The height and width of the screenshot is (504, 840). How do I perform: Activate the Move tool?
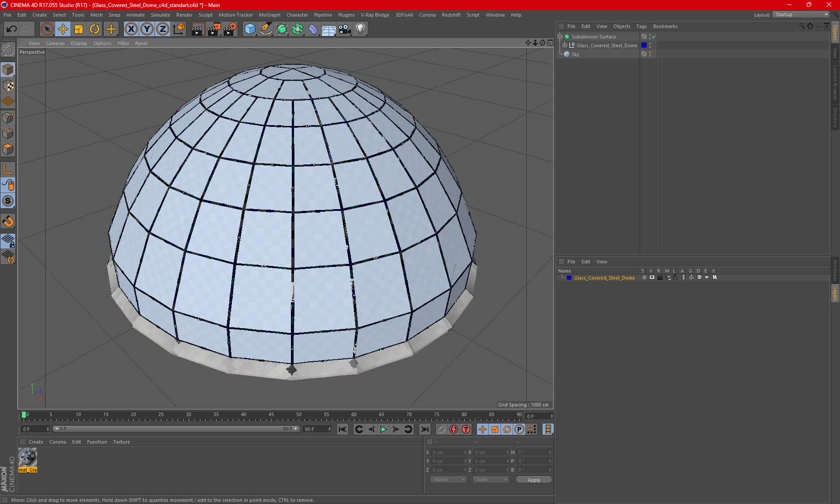63,29
